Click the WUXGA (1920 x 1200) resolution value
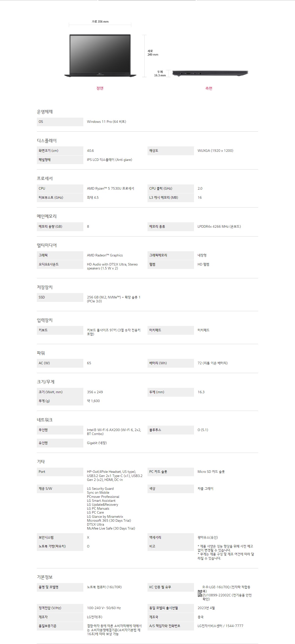Image resolution: width=295 pixels, height=644 pixels. 215,151
